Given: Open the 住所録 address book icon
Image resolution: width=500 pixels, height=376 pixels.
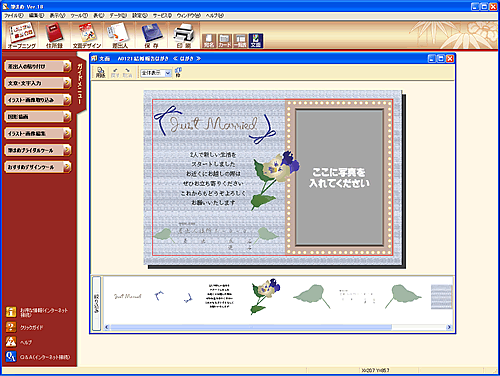Looking at the screenshot, I should [x=54, y=35].
